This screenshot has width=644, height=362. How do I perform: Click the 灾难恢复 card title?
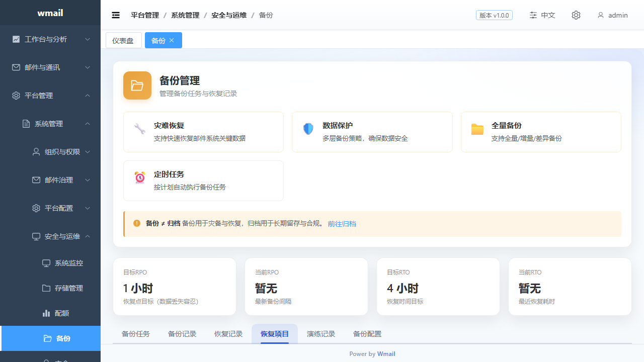[x=169, y=125]
